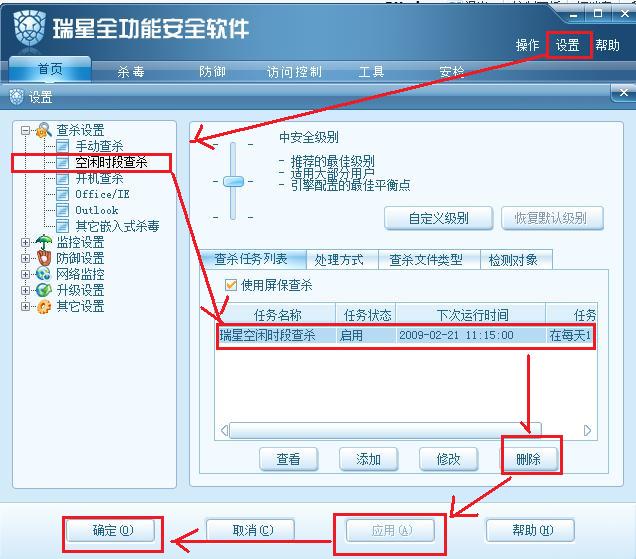Click the 恢复默认级别 button

(x=552, y=218)
